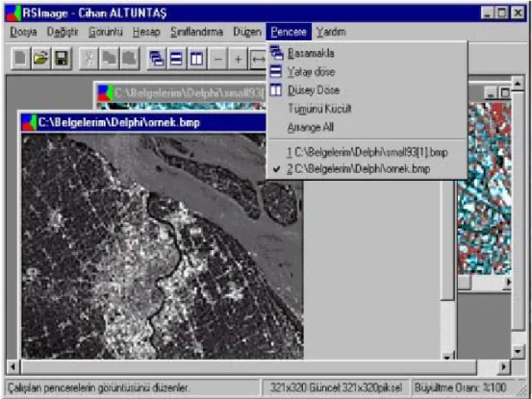Click the grayscale satellite image in ornek.bmp
This screenshot has height=399, width=532.
tap(163, 246)
